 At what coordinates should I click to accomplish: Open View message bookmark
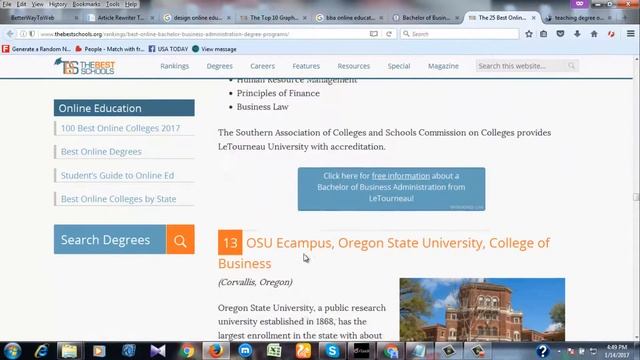click(x=214, y=49)
